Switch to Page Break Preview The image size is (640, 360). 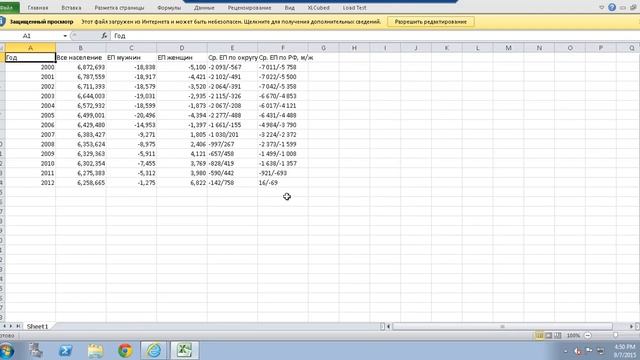(558, 336)
